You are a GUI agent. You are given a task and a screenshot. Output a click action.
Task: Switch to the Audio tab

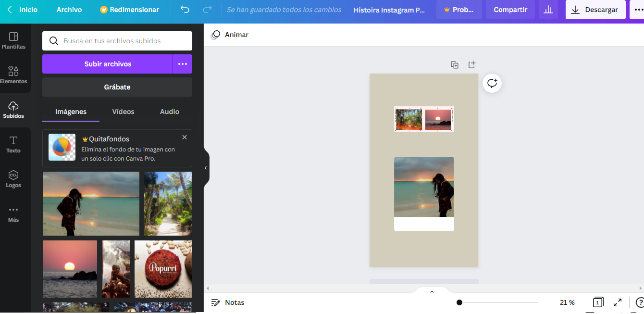pos(169,111)
